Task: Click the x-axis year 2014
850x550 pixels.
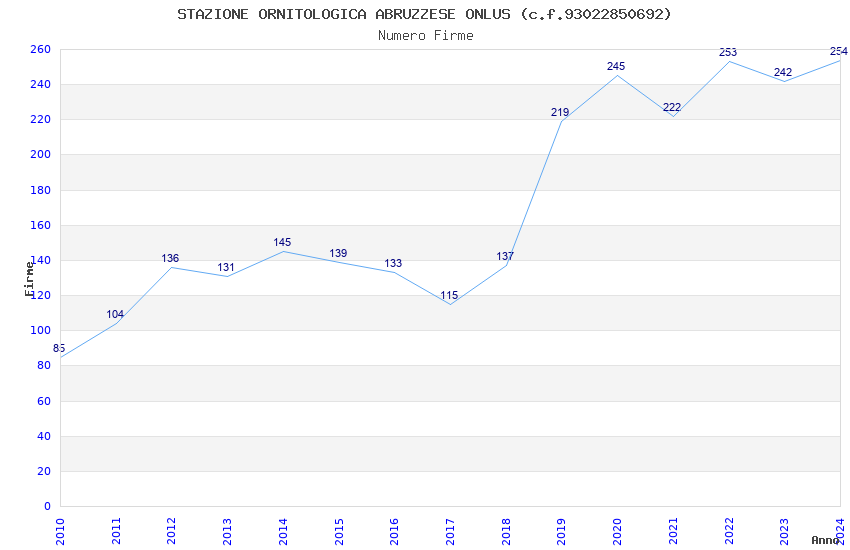Action: tap(283, 532)
